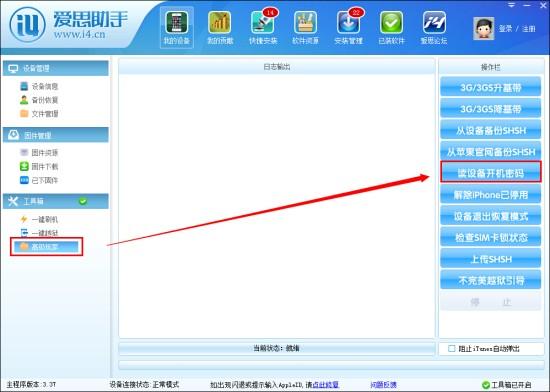This screenshot has height=392, width=550.
Task: Click the 3G/3GS升基带 button
Action: tap(490, 87)
